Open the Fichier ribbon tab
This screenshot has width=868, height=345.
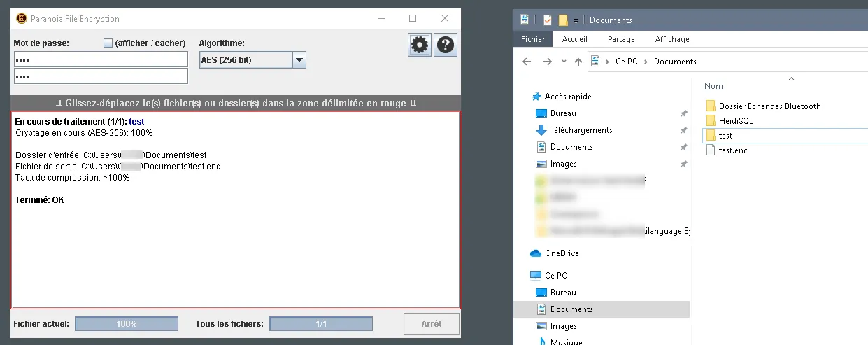[x=533, y=39]
